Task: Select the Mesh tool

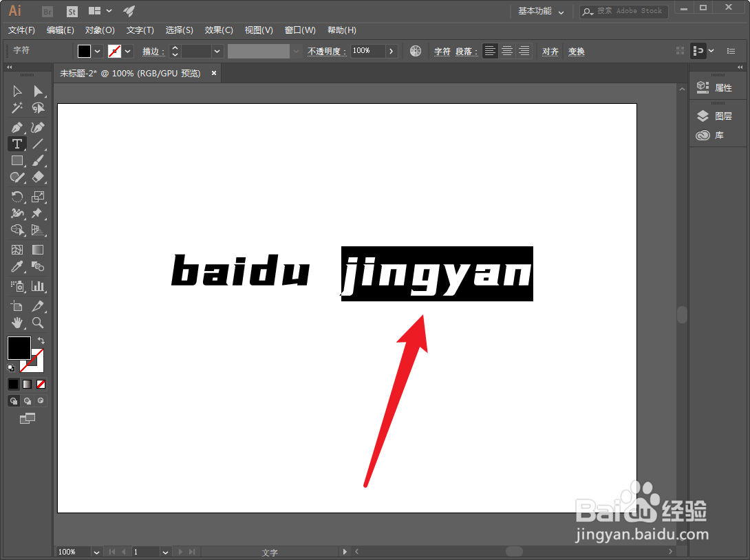Action: 17,250
